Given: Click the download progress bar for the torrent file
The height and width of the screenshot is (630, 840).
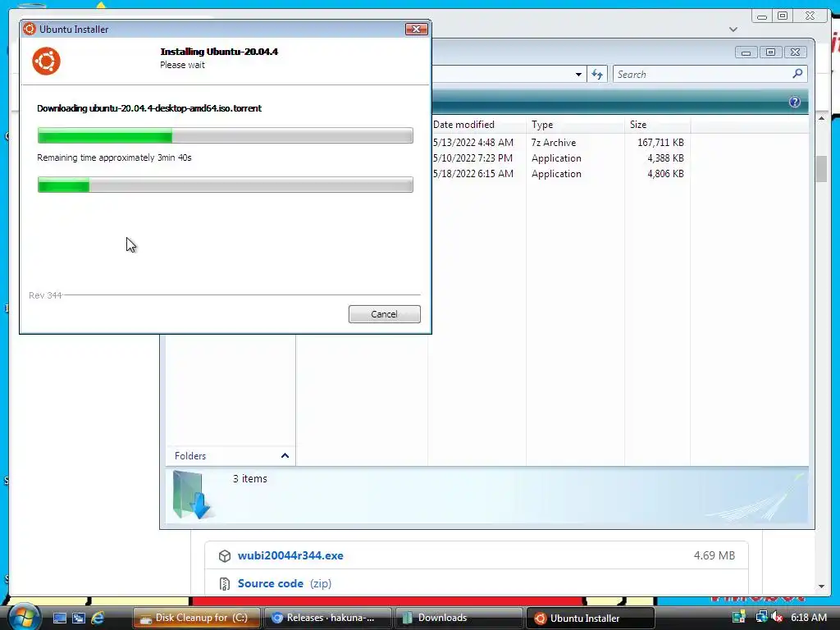Looking at the screenshot, I should pos(225,135).
